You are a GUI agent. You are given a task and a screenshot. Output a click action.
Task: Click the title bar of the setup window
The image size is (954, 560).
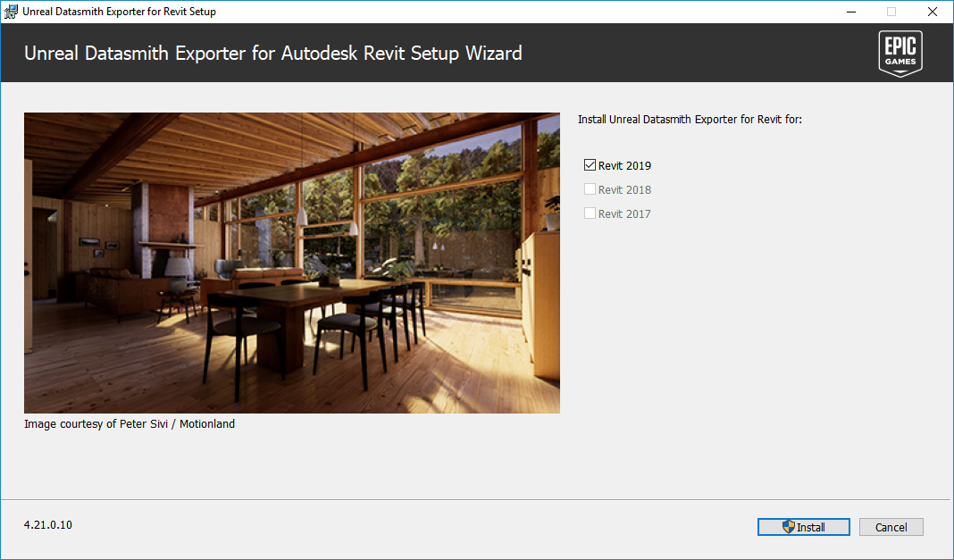tap(447, 11)
